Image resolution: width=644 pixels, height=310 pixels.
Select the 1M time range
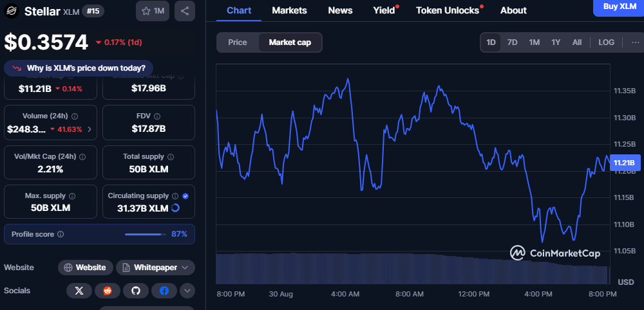[534, 42]
